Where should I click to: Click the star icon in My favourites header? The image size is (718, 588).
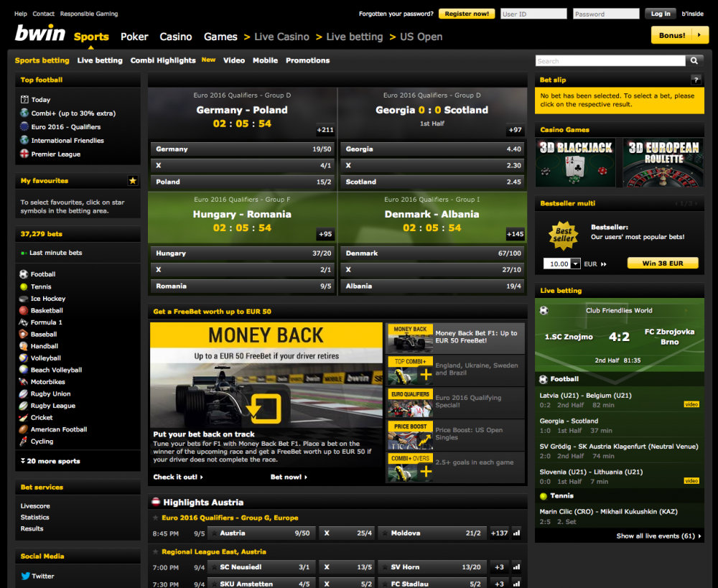[x=133, y=181]
